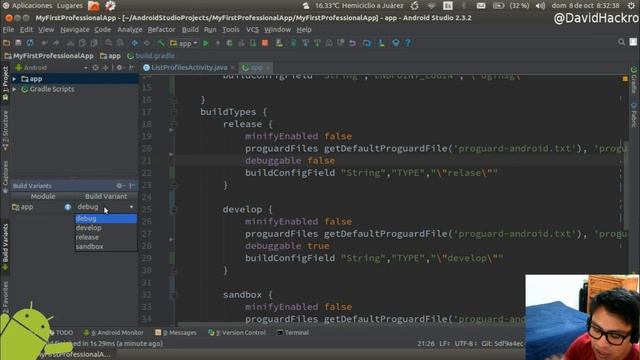Click the debug build variant combo box

pos(105,207)
